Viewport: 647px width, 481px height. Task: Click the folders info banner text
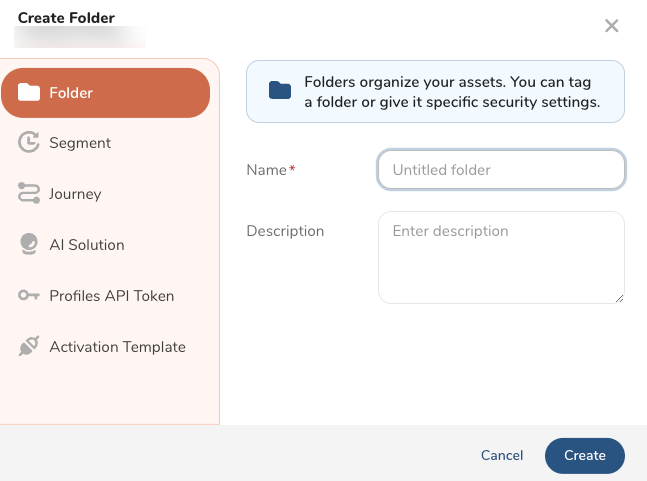pyautogui.click(x=452, y=92)
